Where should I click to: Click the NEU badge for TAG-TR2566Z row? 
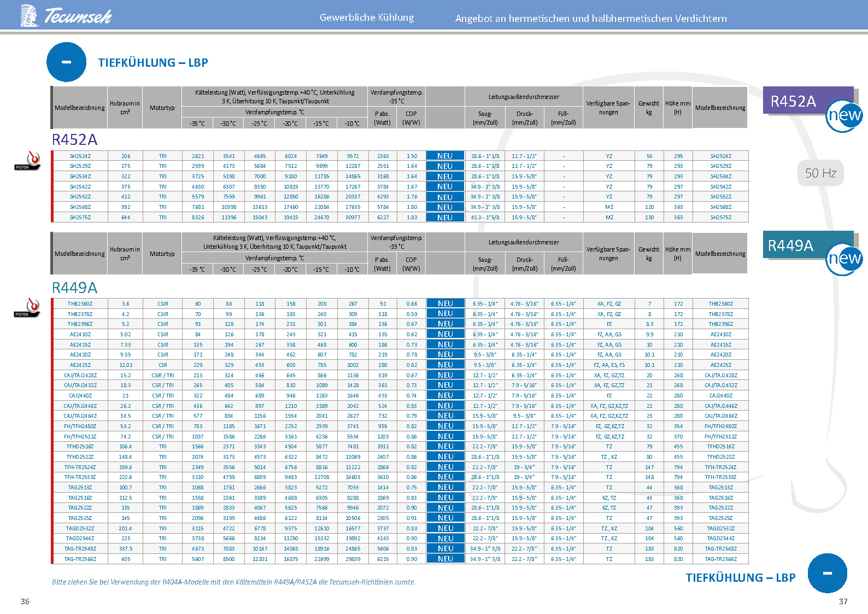[445, 559]
